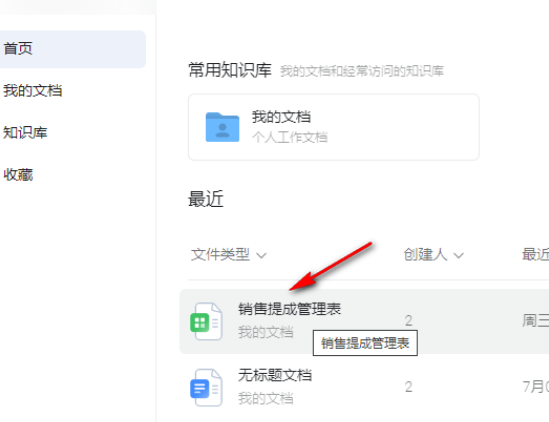549x422 pixels.
Task: Click 我的文档 location under 无标题文档
Action: coord(265,398)
